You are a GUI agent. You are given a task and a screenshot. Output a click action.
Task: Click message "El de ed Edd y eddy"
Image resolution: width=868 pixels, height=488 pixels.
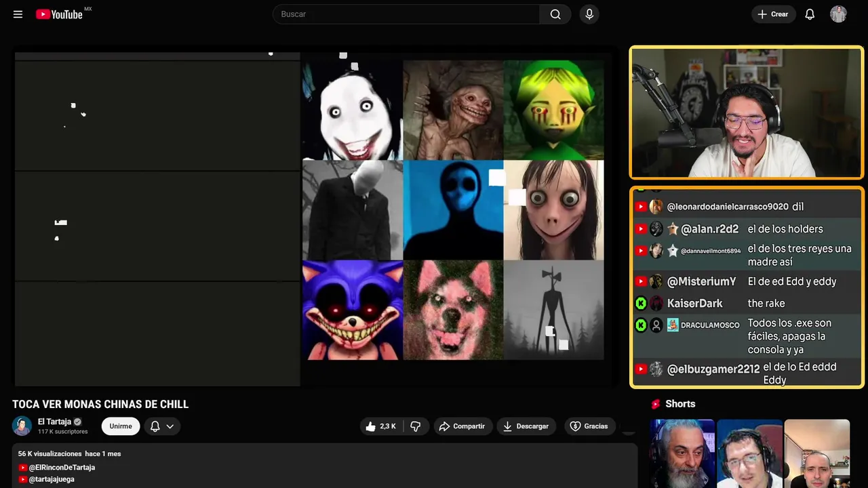click(792, 281)
